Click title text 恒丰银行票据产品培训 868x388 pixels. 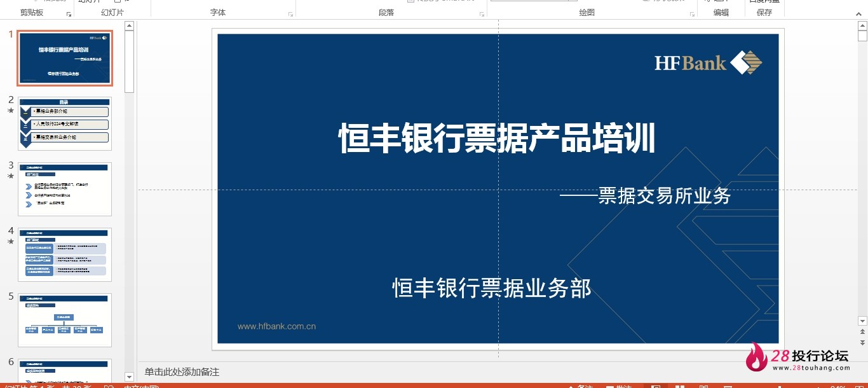pyautogui.click(x=497, y=139)
